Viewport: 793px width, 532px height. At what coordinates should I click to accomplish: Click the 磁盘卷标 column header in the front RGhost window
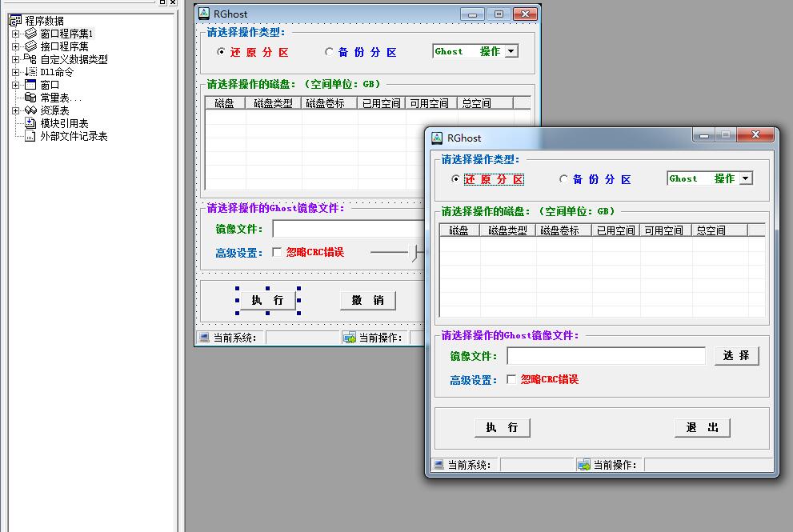[x=563, y=230]
